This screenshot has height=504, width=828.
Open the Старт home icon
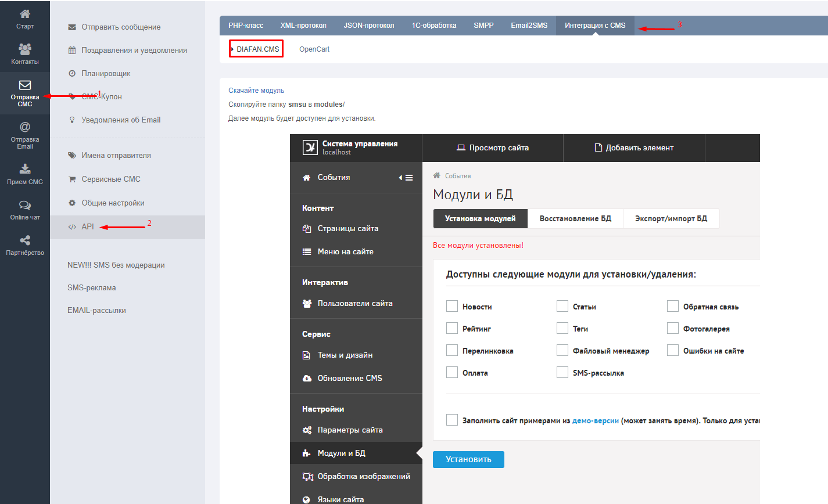25,14
